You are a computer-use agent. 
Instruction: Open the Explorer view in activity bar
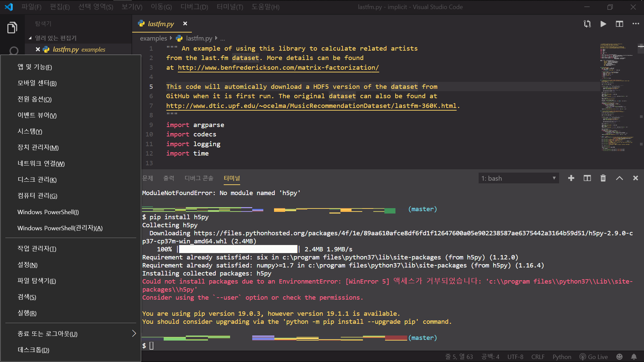pyautogui.click(x=12, y=27)
